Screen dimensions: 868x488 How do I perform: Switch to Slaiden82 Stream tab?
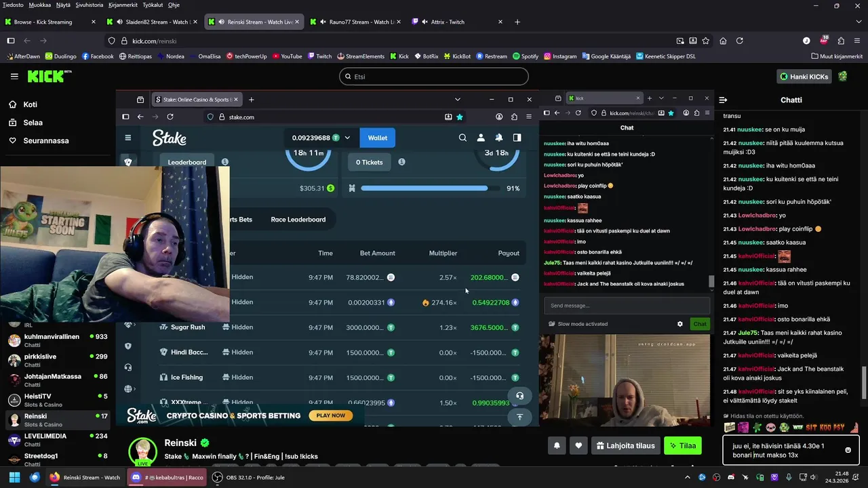152,22
